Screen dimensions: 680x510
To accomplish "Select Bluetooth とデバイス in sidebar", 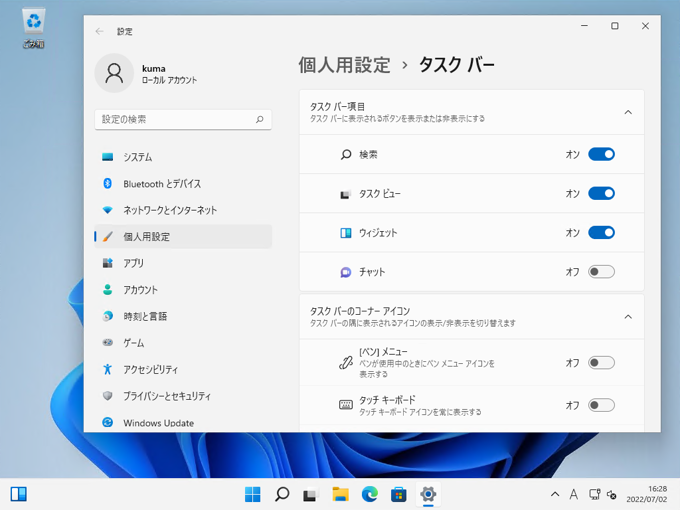I will click(x=183, y=183).
